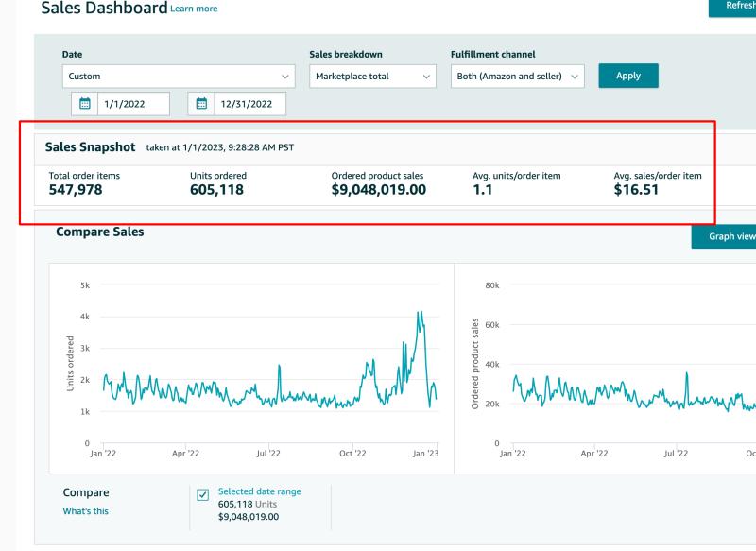Expand the Date Custom dropdown
This screenshot has width=756, height=551.
click(179, 77)
